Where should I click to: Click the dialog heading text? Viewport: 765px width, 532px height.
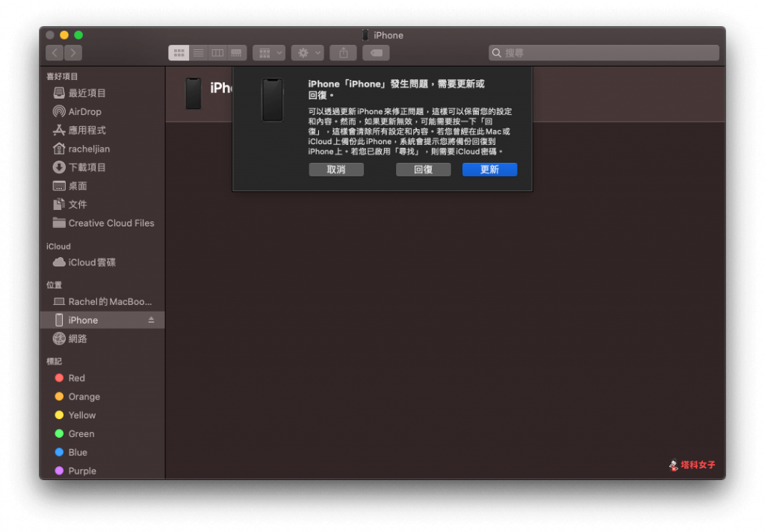396,90
